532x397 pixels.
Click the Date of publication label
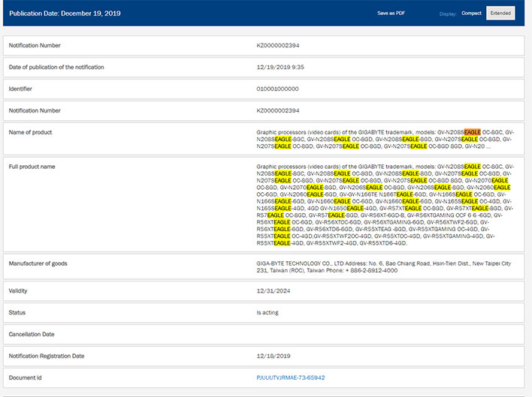tap(56, 67)
